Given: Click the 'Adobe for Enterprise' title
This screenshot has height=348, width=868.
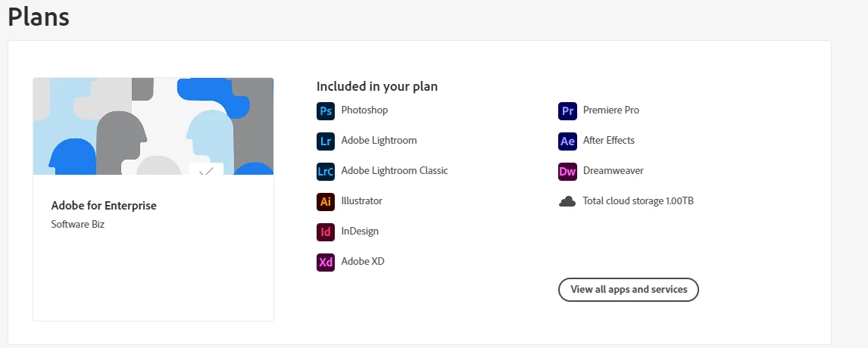Looking at the screenshot, I should [104, 205].
